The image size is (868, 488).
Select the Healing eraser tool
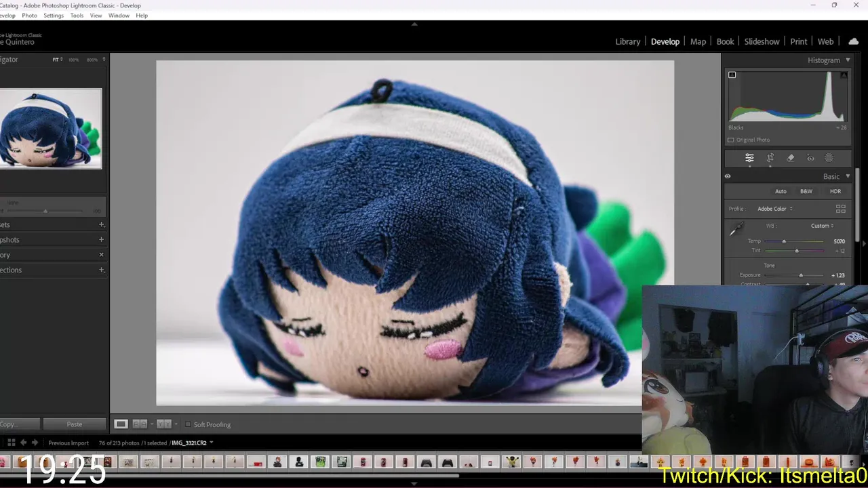791,158
